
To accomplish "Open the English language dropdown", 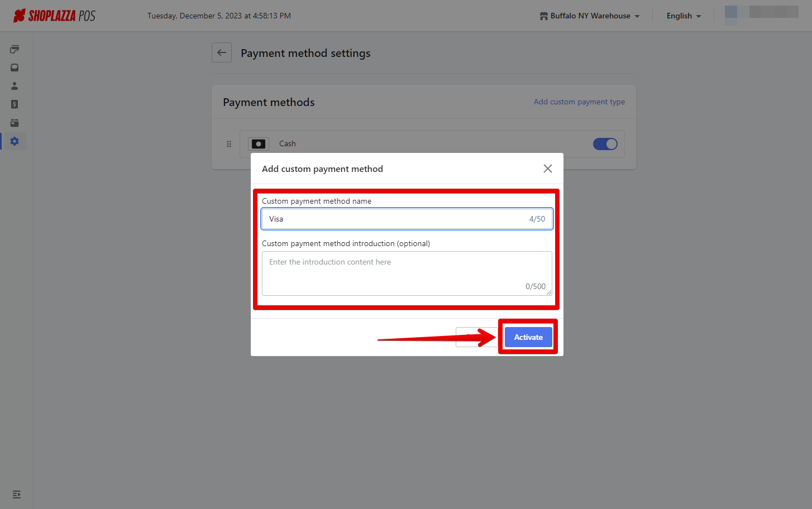I will point(684,16).
